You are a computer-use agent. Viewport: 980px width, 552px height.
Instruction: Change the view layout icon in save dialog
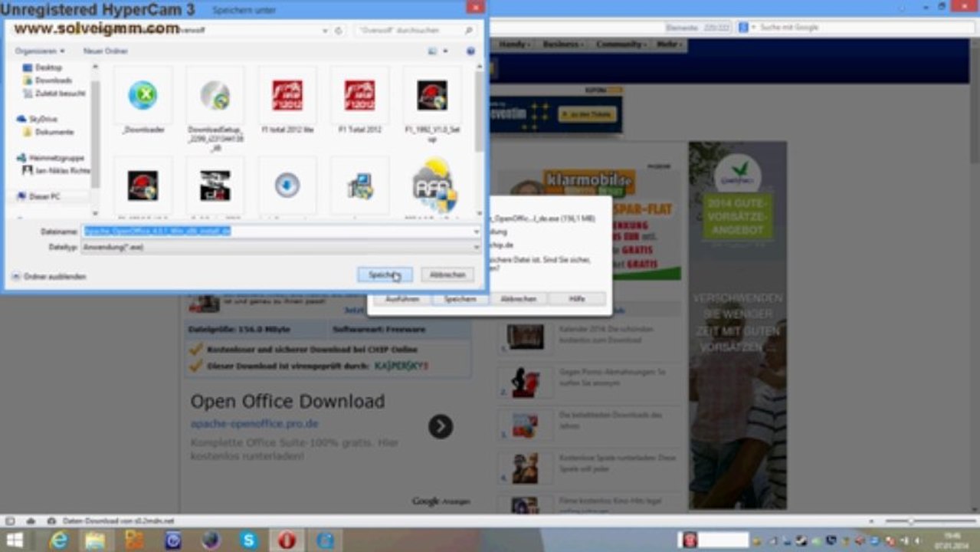pyautogui.click(x=433, y=51)
